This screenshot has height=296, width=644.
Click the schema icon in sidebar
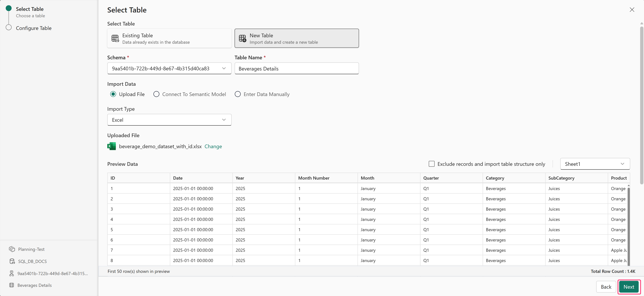pyautogui.click(x=12, y=273)
